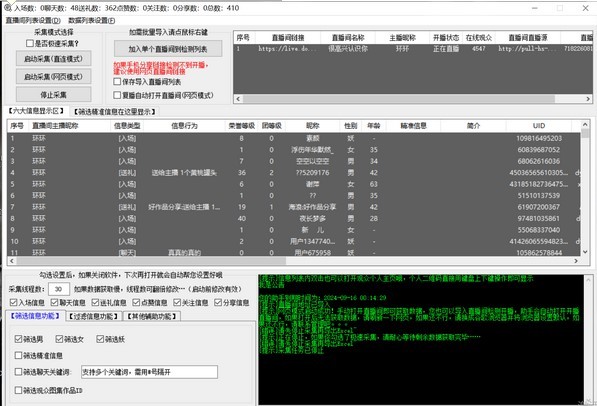Switch to 筛选精准信息在这里显示 tab

click(115, 112)
